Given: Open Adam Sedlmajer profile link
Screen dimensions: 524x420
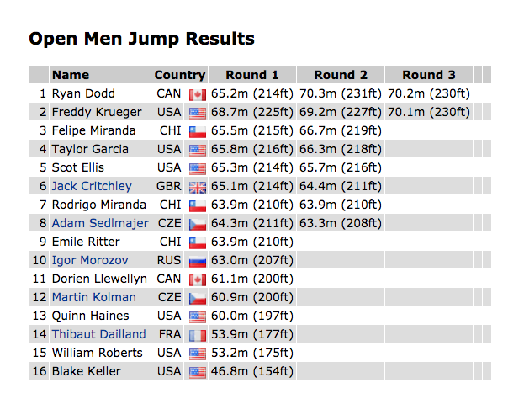Looking at the screenshot, I should 100,223.
